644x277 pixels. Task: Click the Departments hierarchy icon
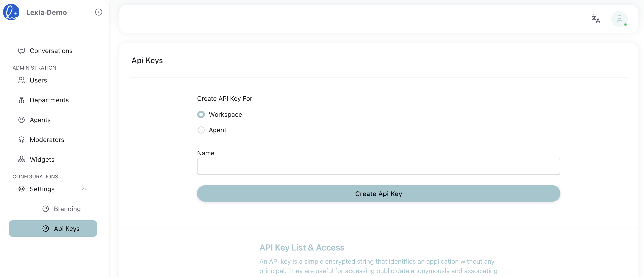point(22,100)
